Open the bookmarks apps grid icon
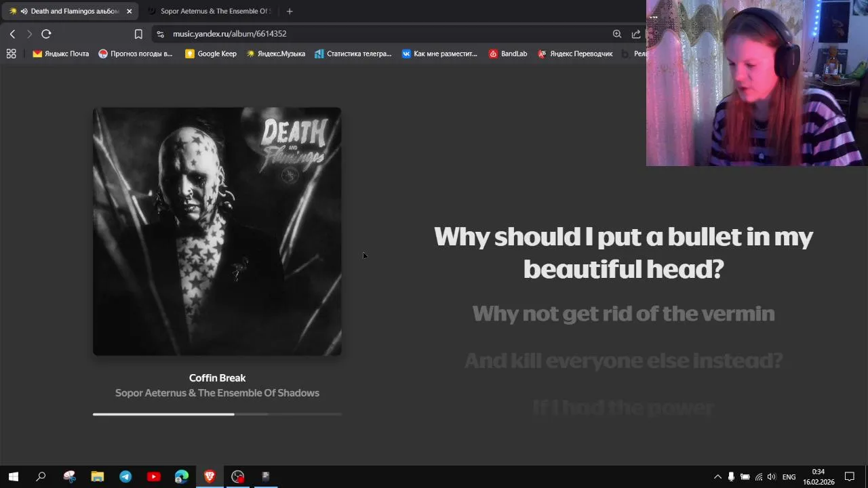The height and width of the screenshot is (488, 868). [11, 54]
